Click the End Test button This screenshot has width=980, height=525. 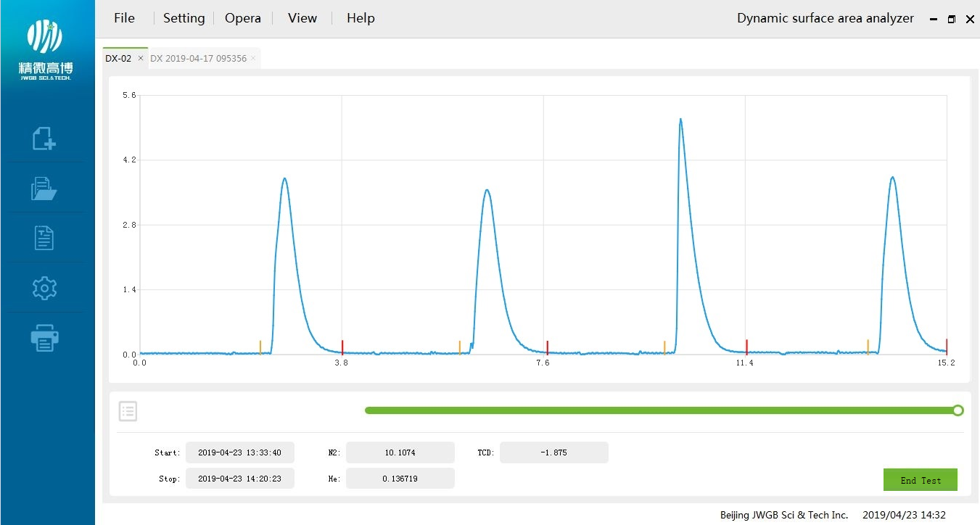(921, 480)
